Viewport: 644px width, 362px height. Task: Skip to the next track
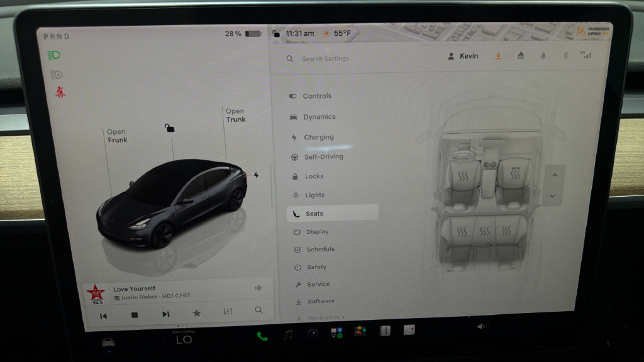[x=165, y=314]
